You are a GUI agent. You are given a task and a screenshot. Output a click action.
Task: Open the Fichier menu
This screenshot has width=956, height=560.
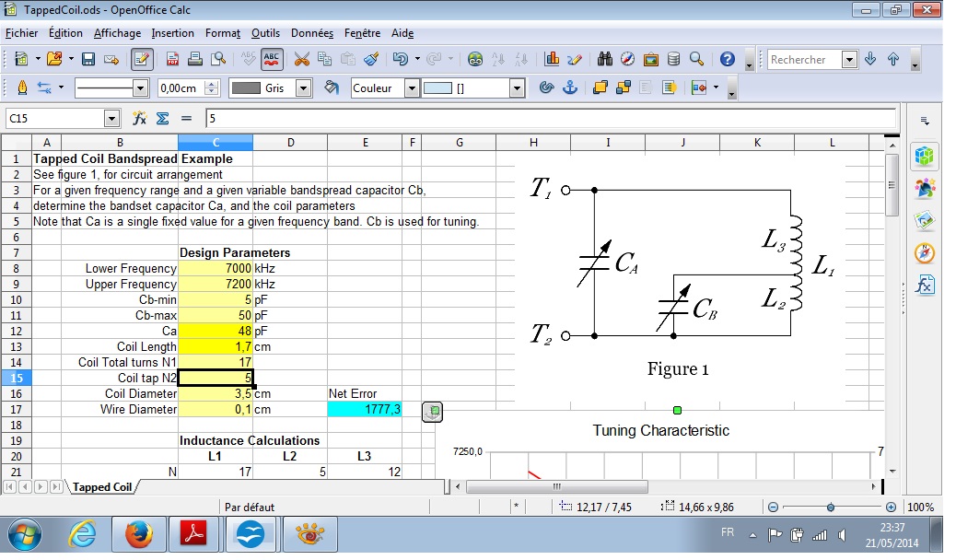[21, 33]
